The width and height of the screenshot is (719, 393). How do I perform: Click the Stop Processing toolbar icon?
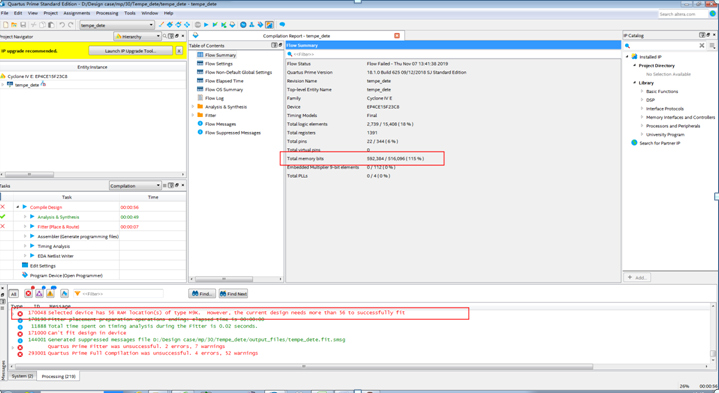pyautogui.click(x=198, y=25)
